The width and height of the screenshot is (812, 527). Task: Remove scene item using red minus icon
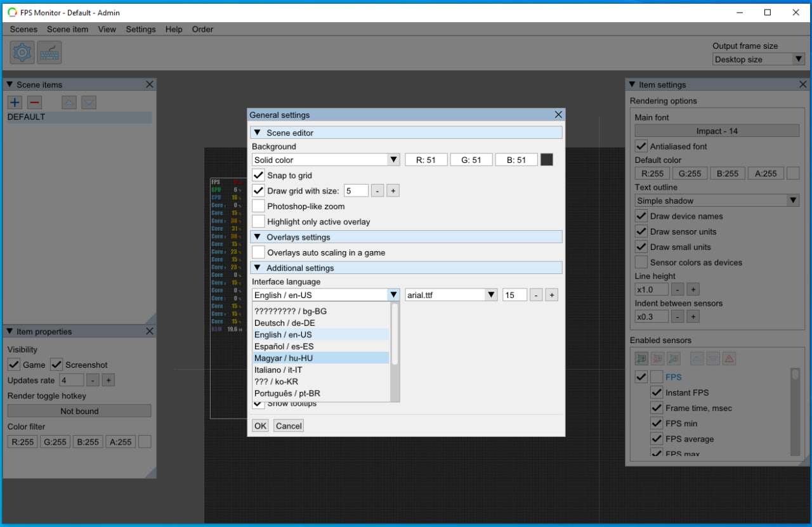(x=34, y=102)
